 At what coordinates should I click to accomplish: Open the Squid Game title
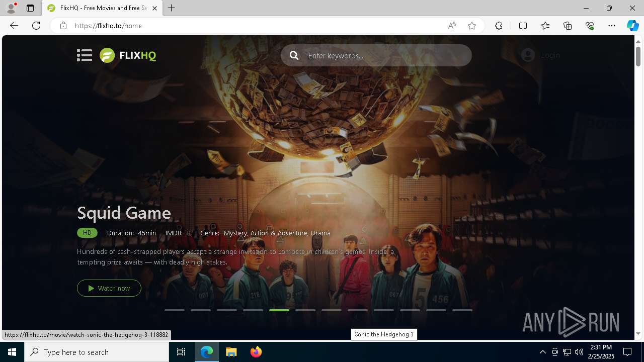(124, 213)
